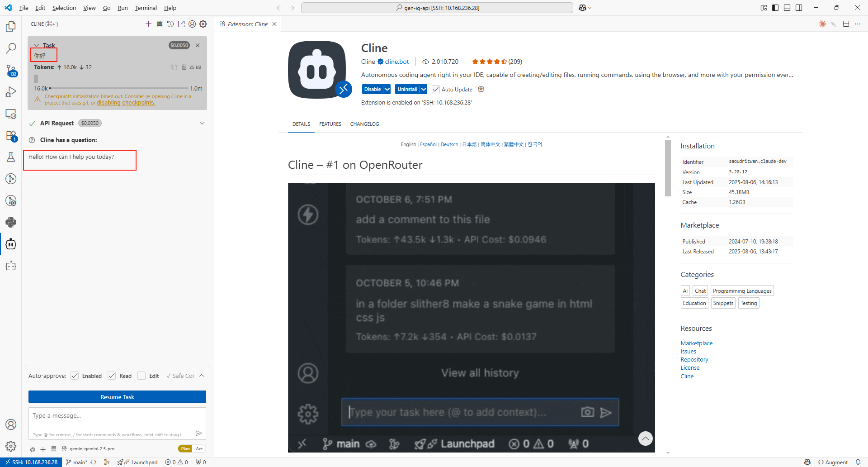Open editor More Actions ellipsis menu
Viewport: 868px width, 467px height.
pos(858,24)
